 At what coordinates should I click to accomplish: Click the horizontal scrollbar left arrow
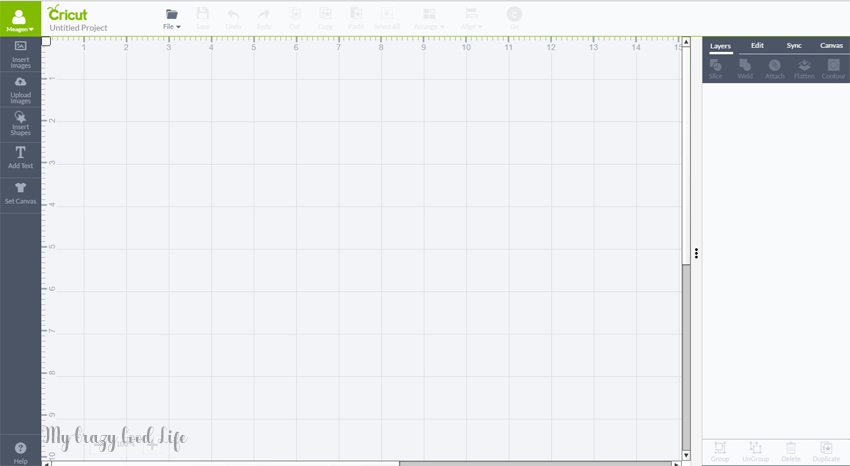click(x=46, y=464)
